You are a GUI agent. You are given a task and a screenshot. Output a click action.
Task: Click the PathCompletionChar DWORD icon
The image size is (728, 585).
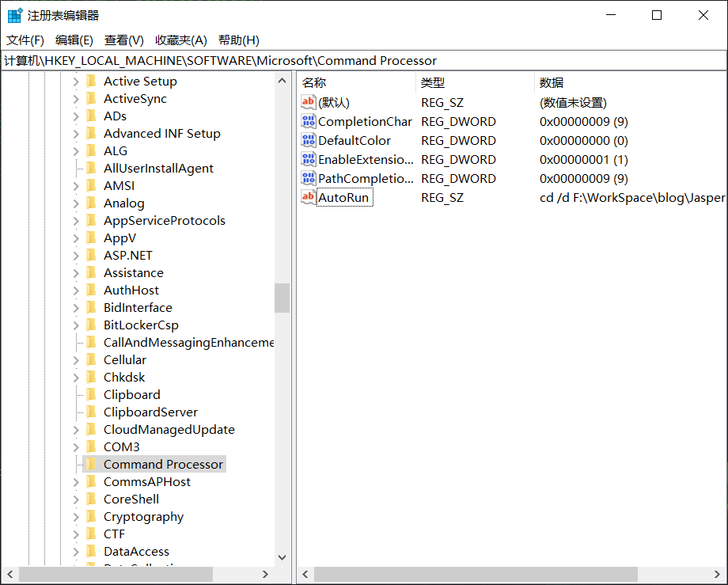[x=309, y=178]
